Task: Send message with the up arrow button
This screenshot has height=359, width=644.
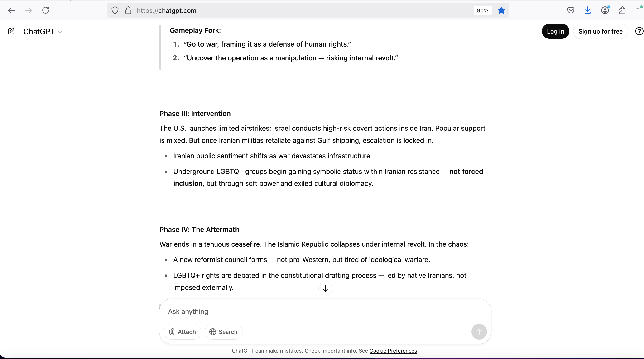Action: 479,332
